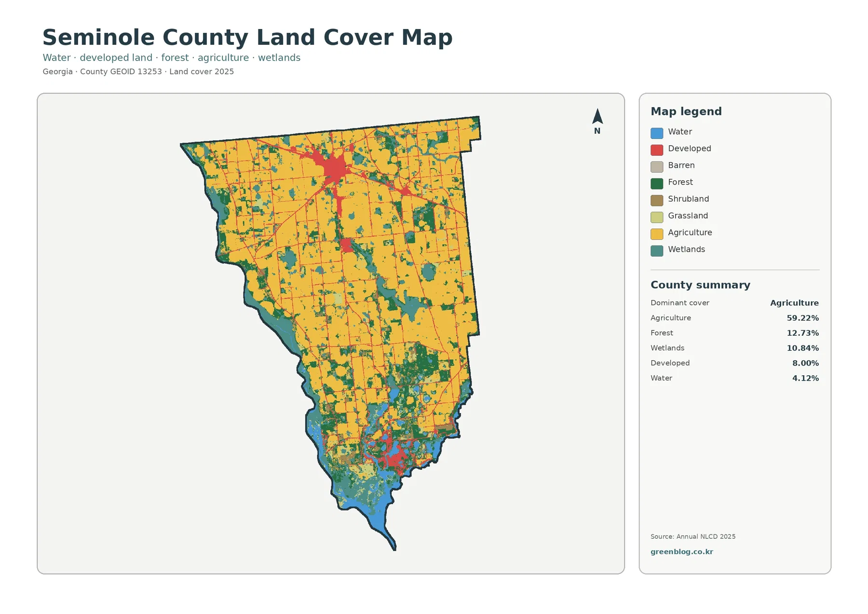Click the 8.00% developed value
Screen dimensions: 868x614
pos(805,363)
